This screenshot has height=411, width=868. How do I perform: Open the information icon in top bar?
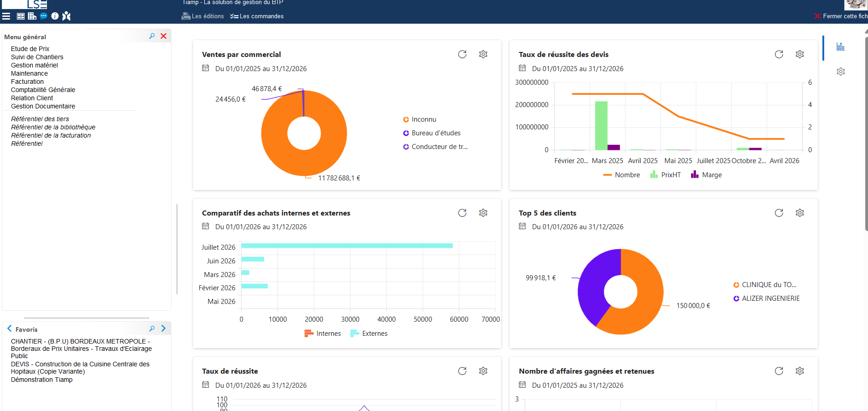[x=55, y=16]
